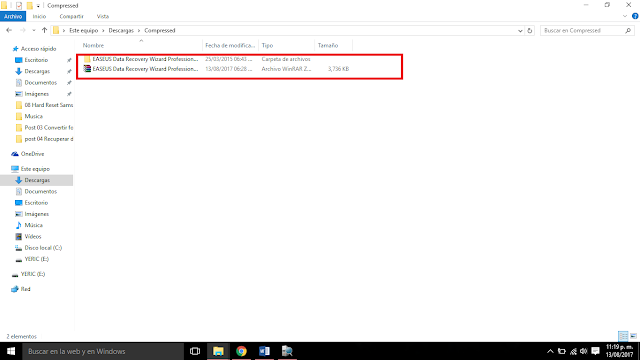This screenshot has height=360, width=640.
Task: Open the action center notifications icon
Action: 596,351
